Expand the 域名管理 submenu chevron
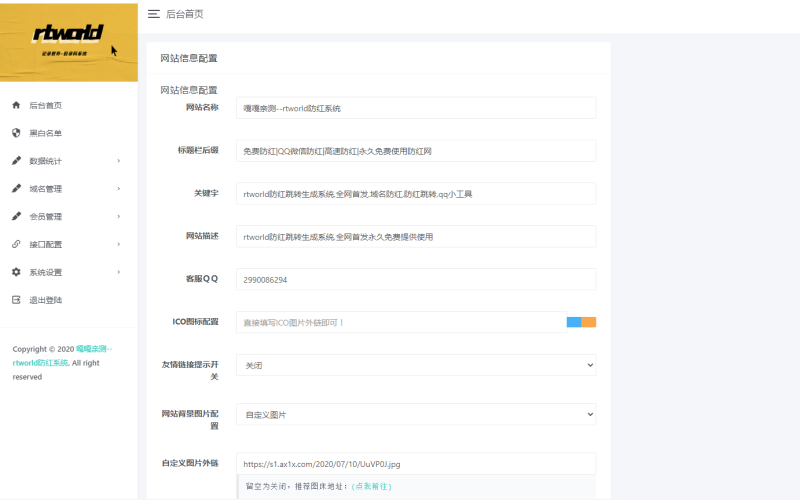The image size is (800, 500). point(119,189)
